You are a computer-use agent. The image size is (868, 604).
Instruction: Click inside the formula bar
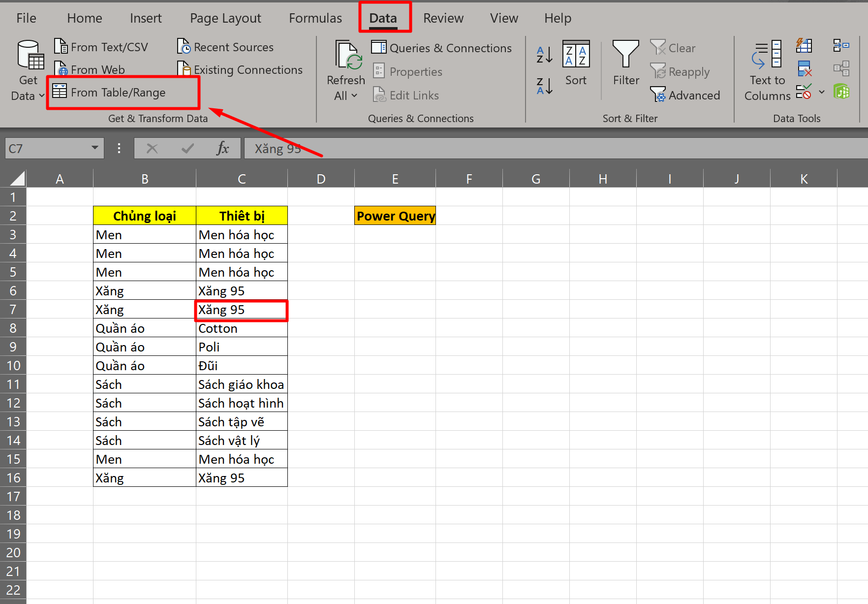[443, 148]
